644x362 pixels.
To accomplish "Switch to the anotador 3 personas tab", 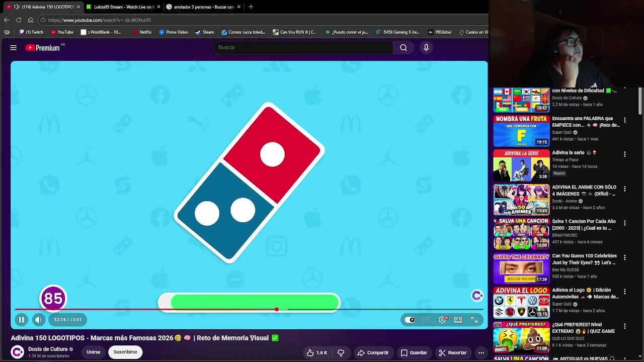I will [204, 7].
